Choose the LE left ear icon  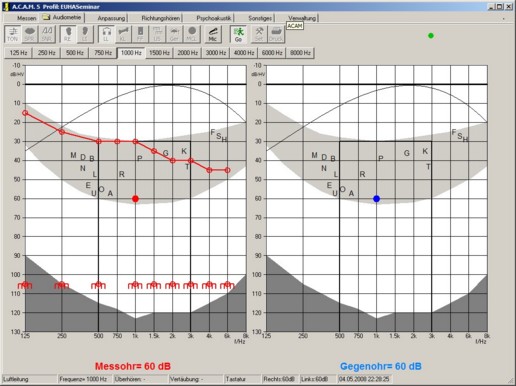click(85, 34)
